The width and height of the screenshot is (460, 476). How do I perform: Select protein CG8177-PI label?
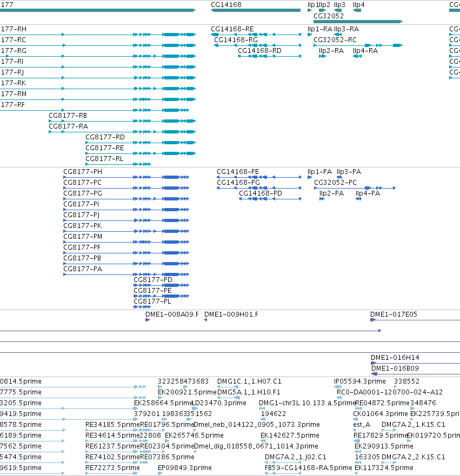[x=81, y=204]
